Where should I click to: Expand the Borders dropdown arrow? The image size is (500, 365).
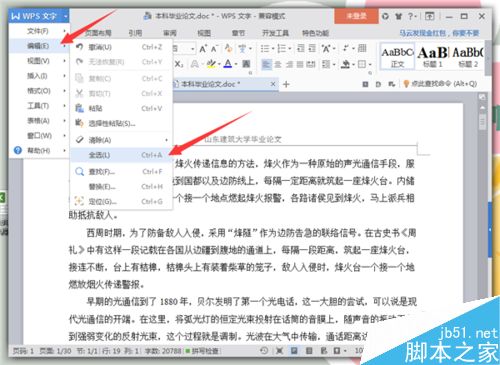(370, 64)
